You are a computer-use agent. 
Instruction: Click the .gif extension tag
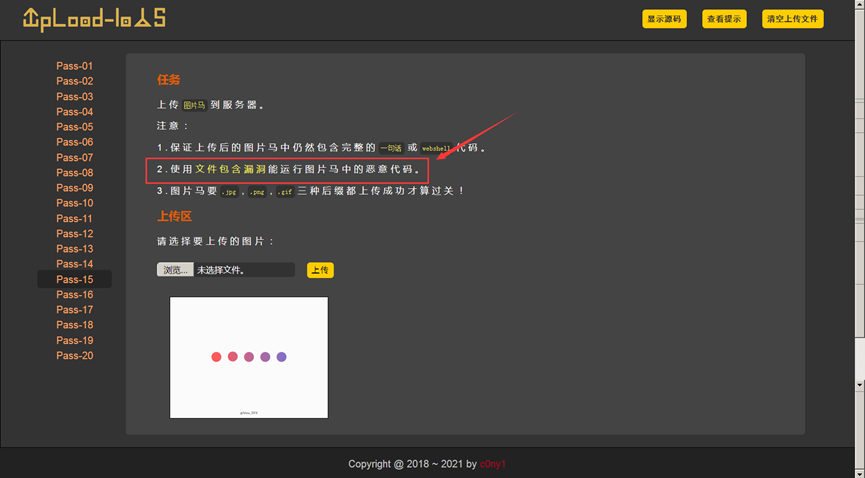[285, 192]
